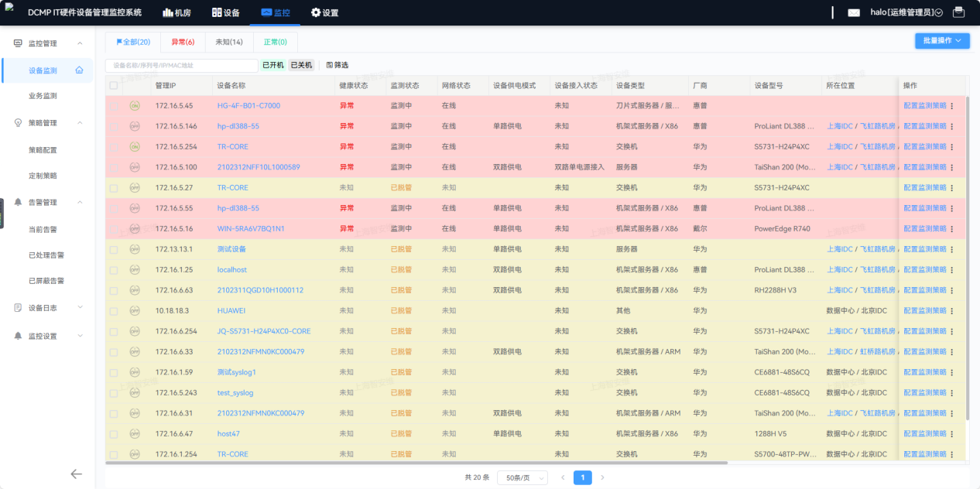Filter by 已开机 button

pyautogui.click(x=273, y=65)
